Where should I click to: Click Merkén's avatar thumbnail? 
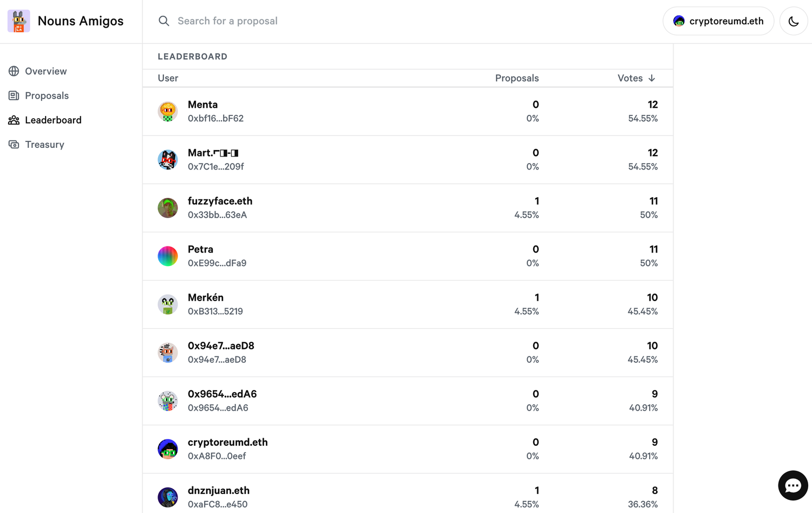tap(168, 304)
